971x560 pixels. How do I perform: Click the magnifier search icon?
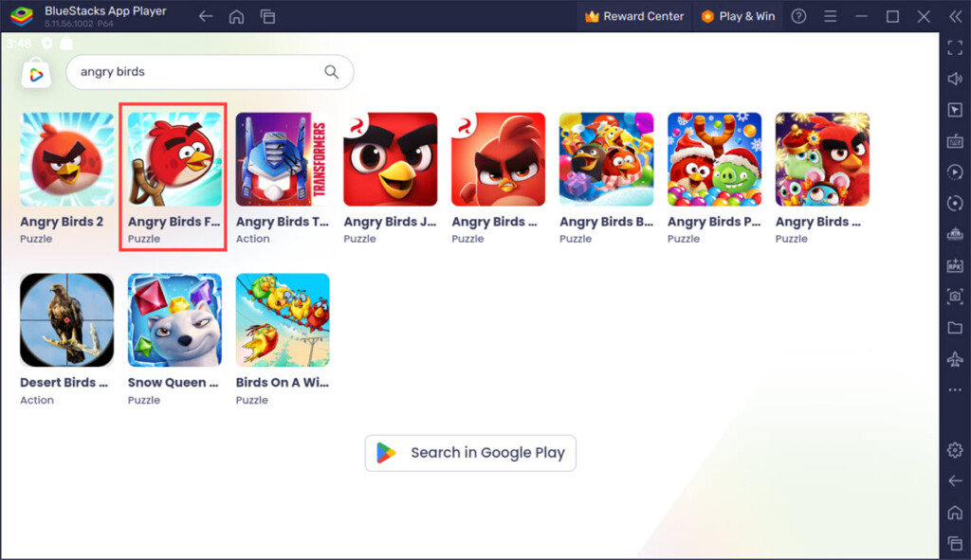[331, 72]
